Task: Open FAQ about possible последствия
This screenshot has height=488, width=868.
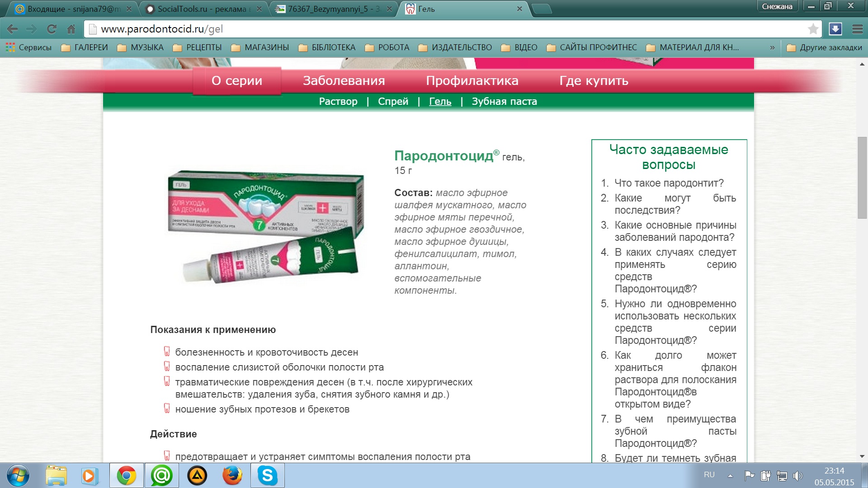Action: click(x=675, y=204)
